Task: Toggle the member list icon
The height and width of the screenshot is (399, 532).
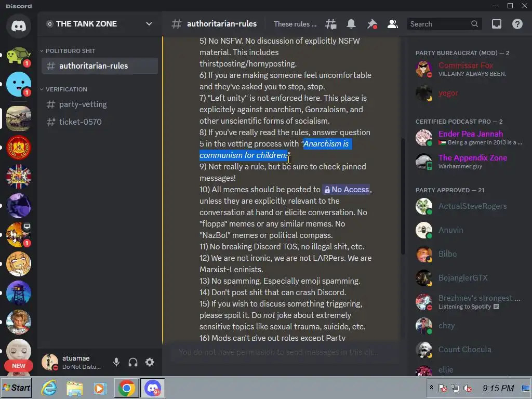Action: [393, 24]
